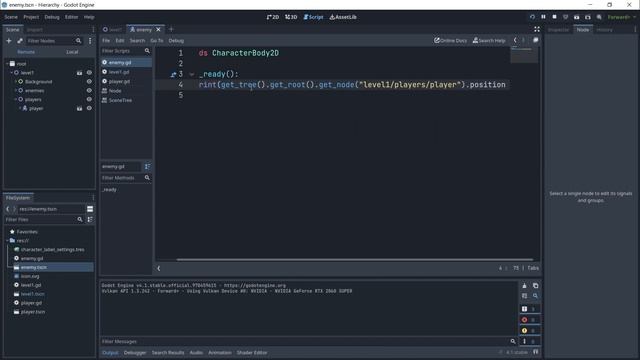Click the Filter Nodes search field

54,41
